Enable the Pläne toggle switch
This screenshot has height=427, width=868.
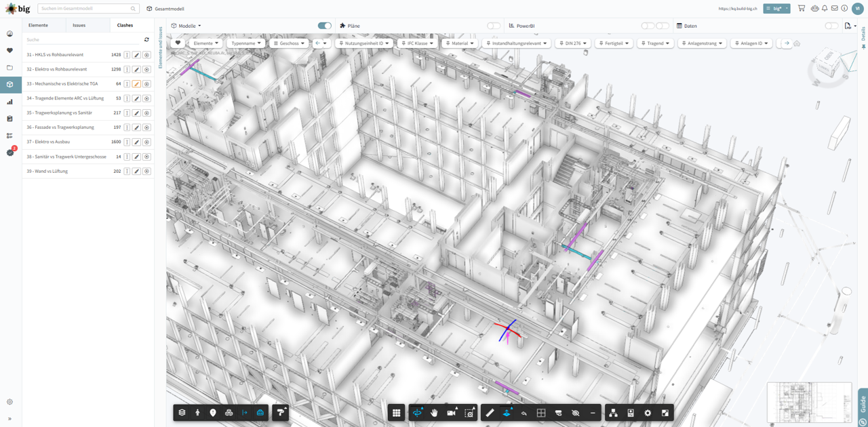point(494,26)
